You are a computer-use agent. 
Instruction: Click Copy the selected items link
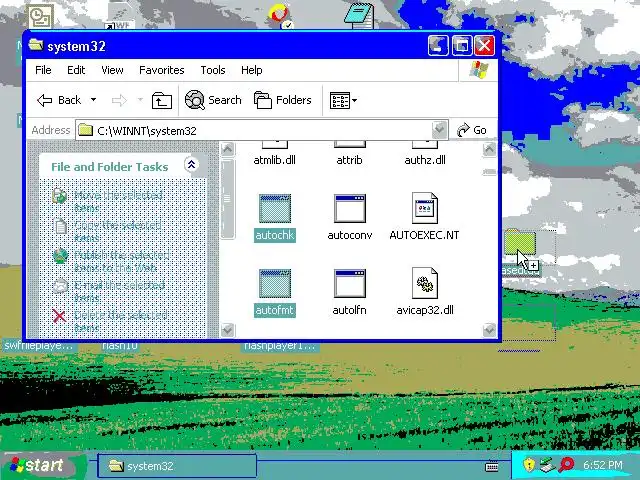(118, 231)
